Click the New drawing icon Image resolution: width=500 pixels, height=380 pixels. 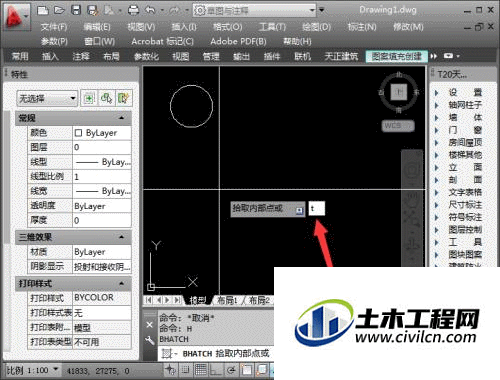[43, 10]
